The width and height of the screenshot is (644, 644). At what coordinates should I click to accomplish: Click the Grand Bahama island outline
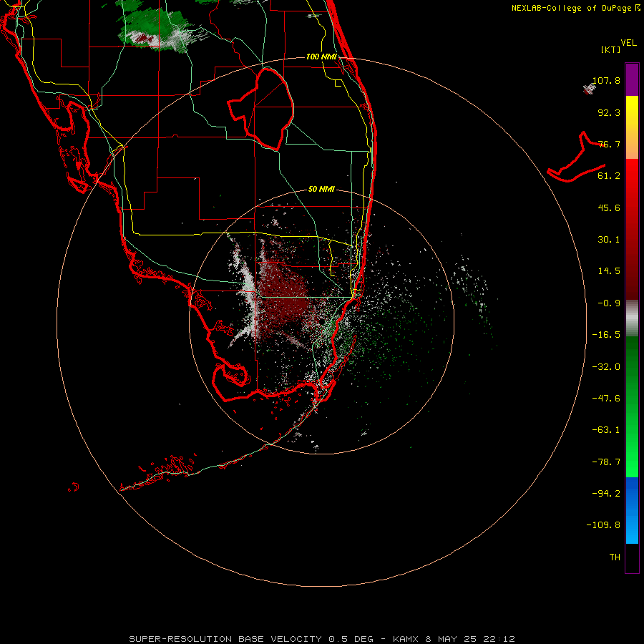(x=576, y=157)
